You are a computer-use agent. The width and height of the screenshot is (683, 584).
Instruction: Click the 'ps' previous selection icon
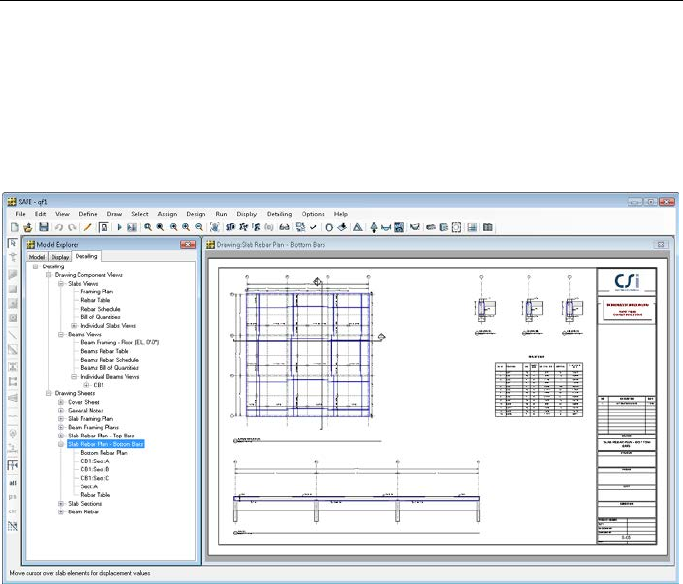point(12,495)
